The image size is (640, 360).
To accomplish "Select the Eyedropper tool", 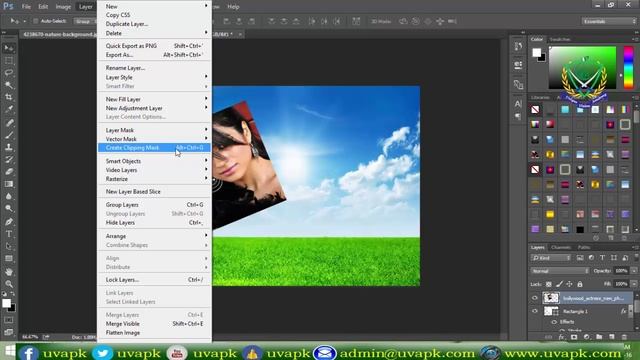I will [x=9, y=109].
